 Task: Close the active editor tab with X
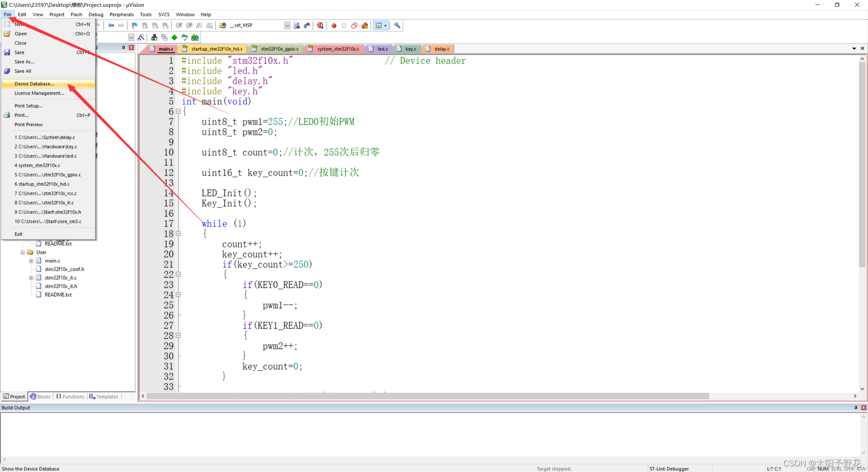click(863, 48)
